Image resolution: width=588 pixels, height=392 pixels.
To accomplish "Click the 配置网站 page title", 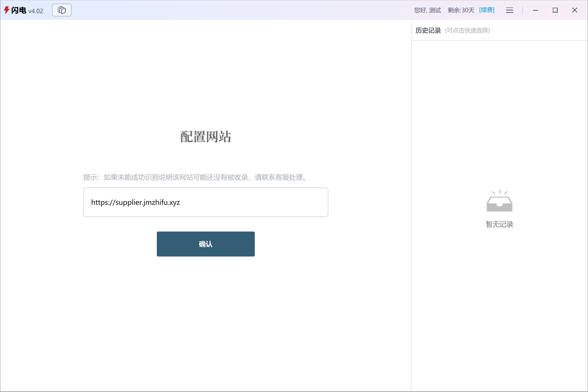I will pyautogui.click(x=205, y=136).
